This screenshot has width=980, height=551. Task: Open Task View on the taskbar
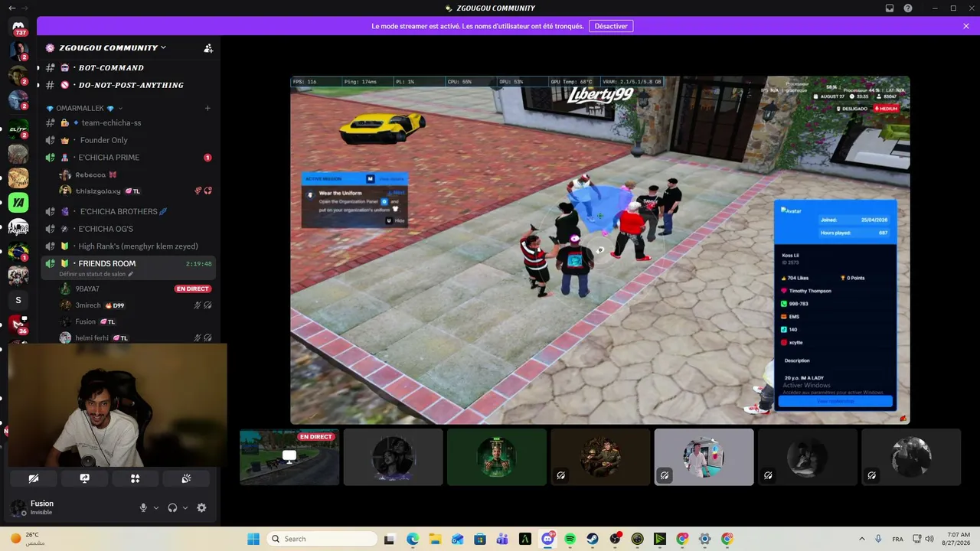390,539
